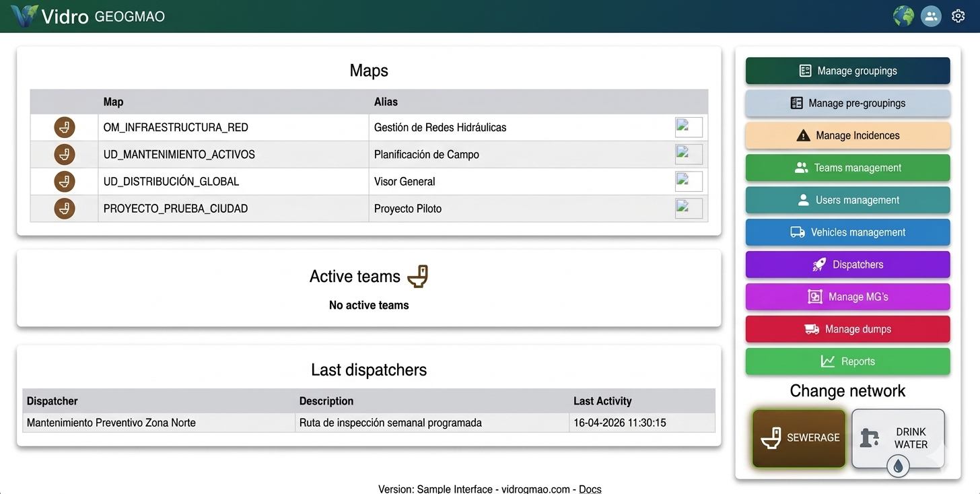Open Manage groupings
Screen dimensions: 980x494
click(847, 71)
